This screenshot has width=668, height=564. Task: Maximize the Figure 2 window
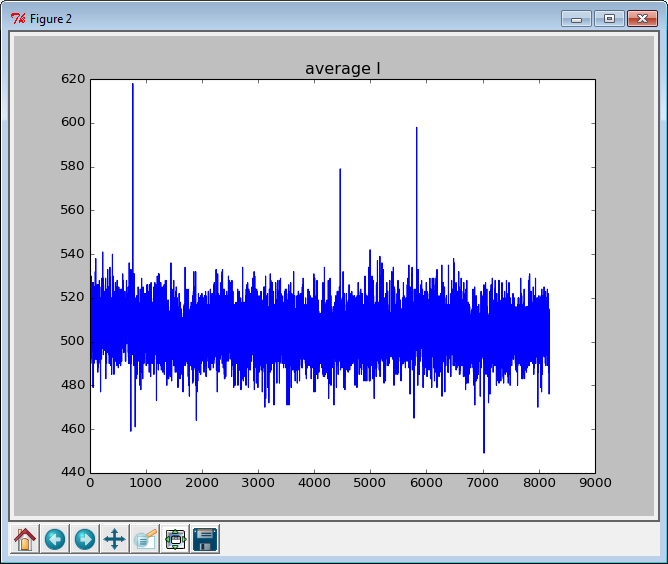click(x=609, y=19)
